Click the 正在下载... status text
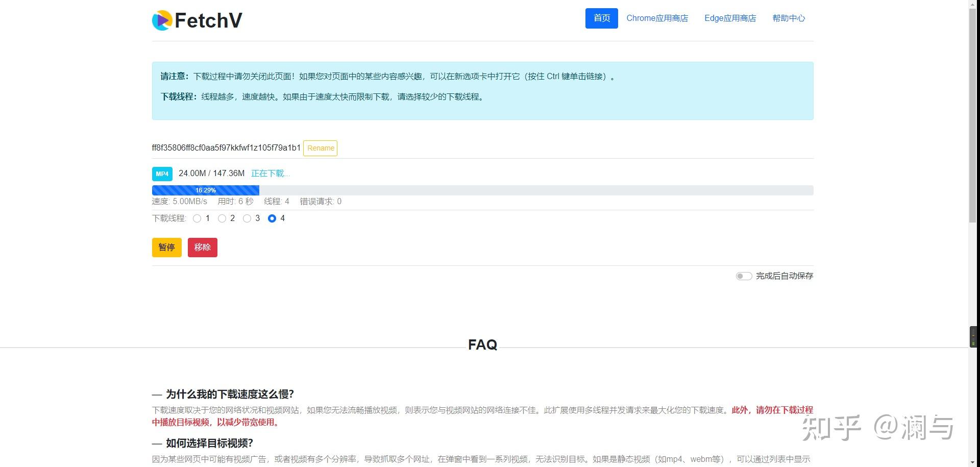Image resolution: width=980 pixels, height=467 pixels. click(x=271, y=174)
